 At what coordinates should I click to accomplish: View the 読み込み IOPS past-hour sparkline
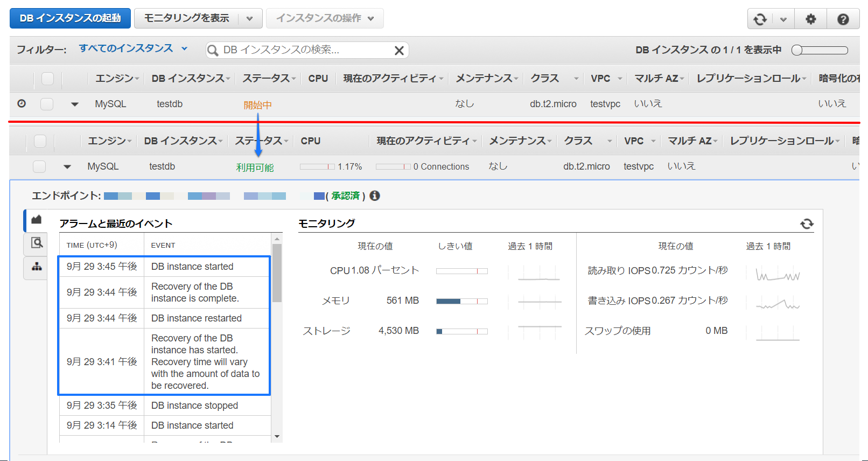pos(778,274)
